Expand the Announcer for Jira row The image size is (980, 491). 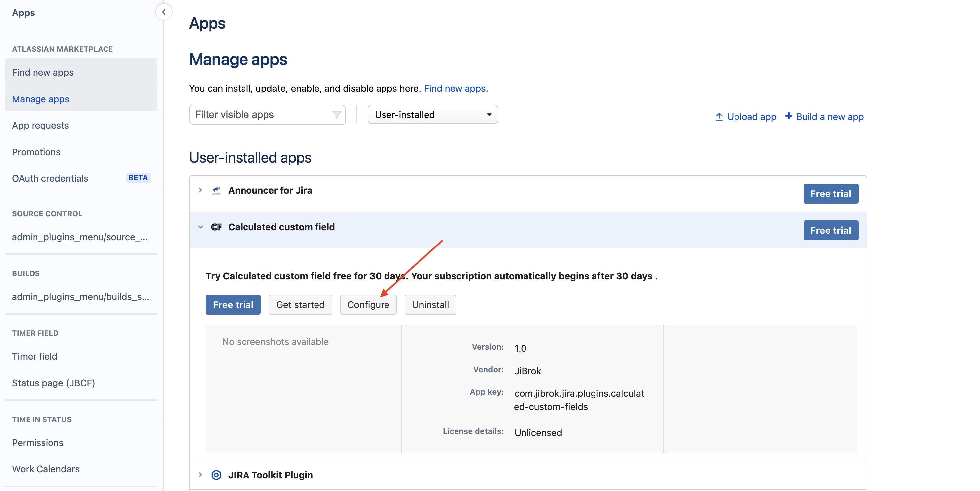pyautogui.click(x=200, y=190)
